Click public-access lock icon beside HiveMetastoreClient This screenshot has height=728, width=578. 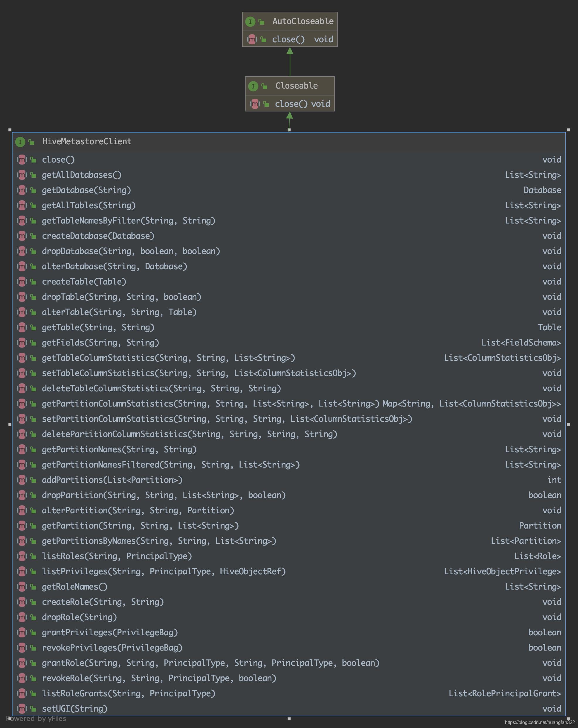click(31, 142)
